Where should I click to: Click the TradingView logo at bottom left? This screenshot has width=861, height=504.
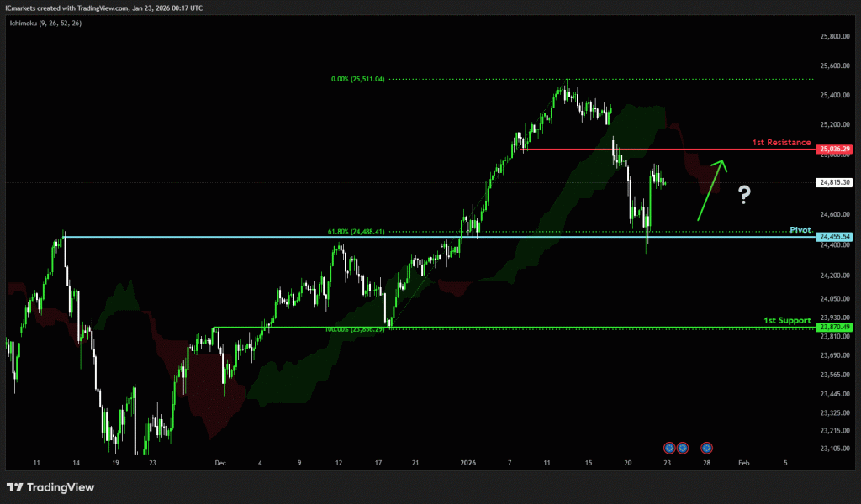[50, 487]
